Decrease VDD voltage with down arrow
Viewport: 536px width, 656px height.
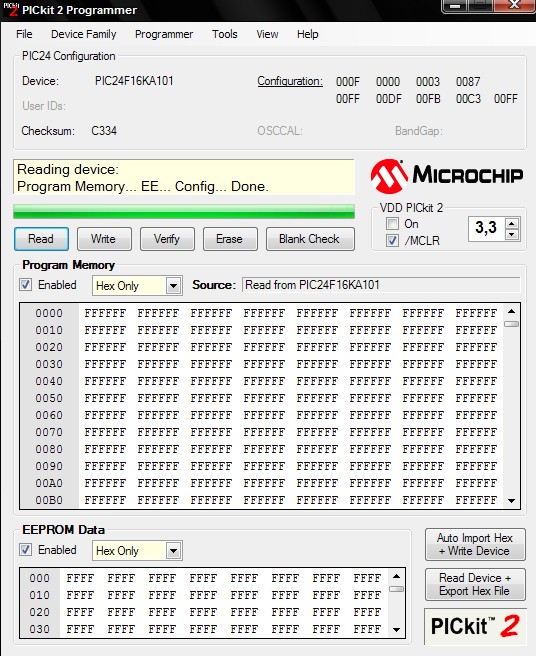512,235
